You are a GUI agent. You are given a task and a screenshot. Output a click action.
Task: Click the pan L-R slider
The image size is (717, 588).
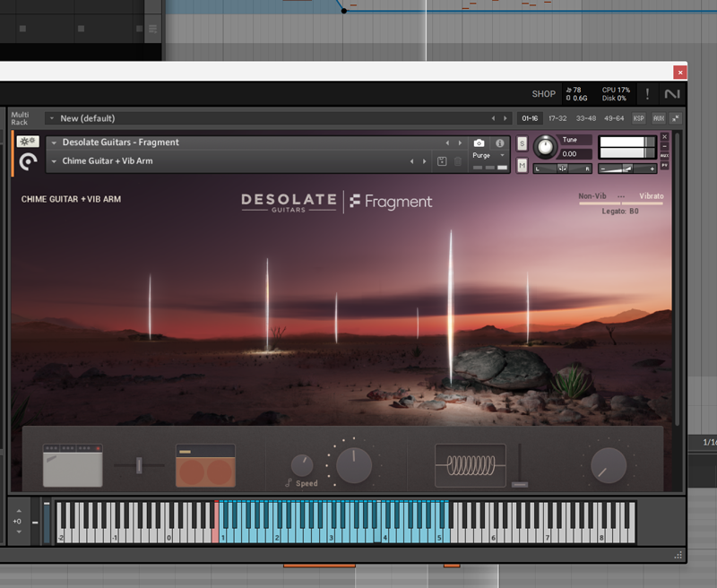[x=563, y=169]
